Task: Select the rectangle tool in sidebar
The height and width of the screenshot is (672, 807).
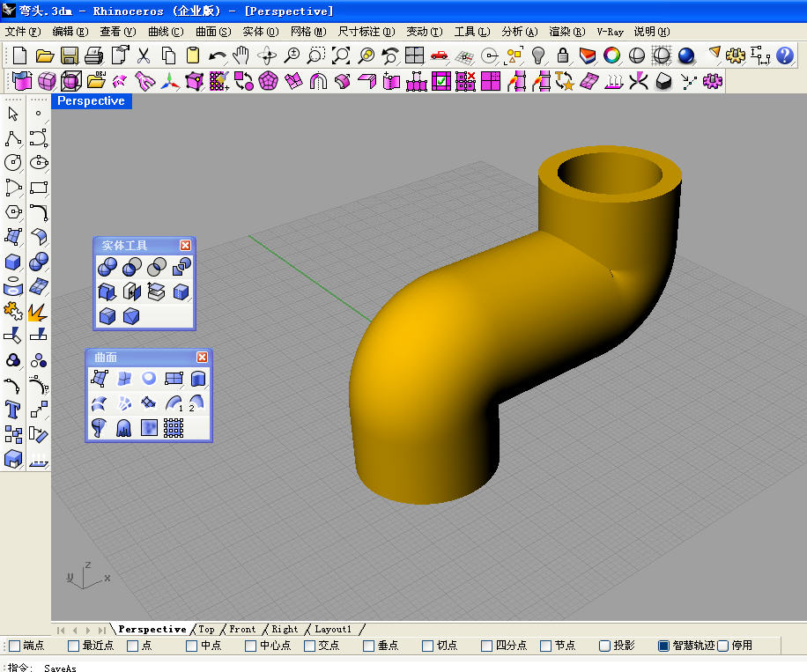Action: pyautogui.click(x=39, y=188)
